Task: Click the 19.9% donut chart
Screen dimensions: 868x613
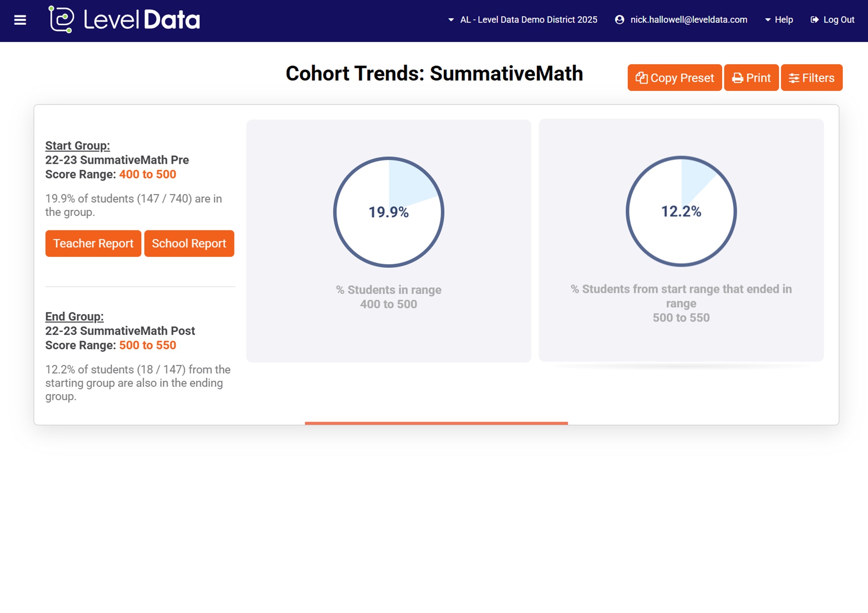Action: 388,212
